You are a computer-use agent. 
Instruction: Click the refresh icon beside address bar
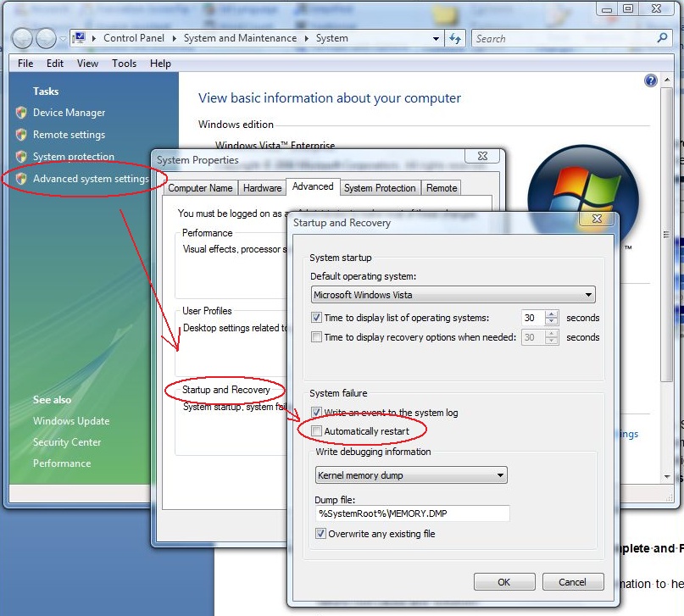click(455, 38)
